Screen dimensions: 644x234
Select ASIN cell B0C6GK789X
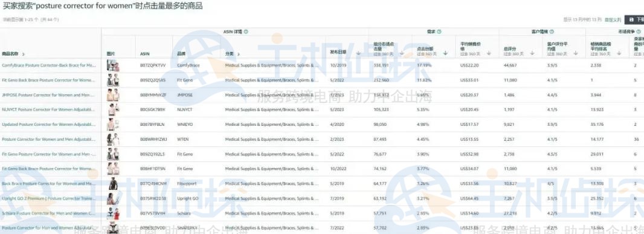click(152, 110)
